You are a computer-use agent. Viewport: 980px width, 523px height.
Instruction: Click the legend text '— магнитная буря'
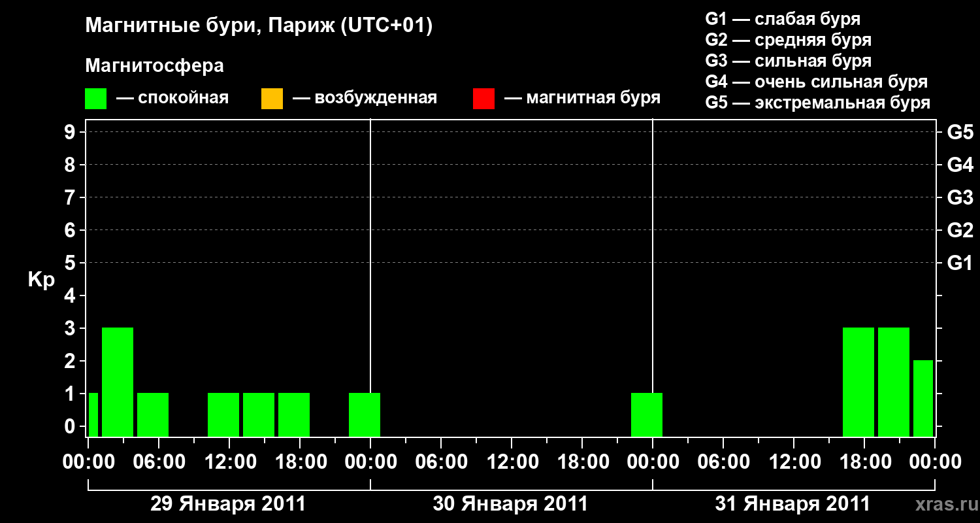[x=583, y=99]
